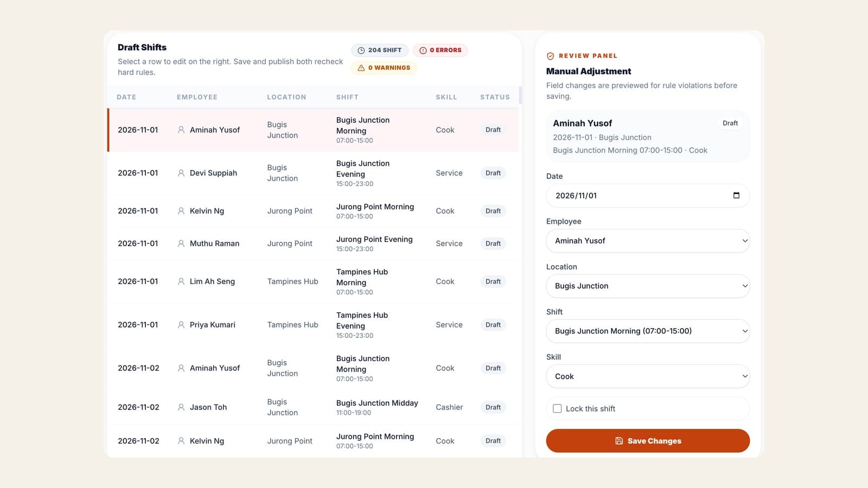The width and height of the screenshot is (868, 488).
Task: Click Draft badge in Manual Adjustment summary card
Action: pyautogui.click(x=730, y=123)
